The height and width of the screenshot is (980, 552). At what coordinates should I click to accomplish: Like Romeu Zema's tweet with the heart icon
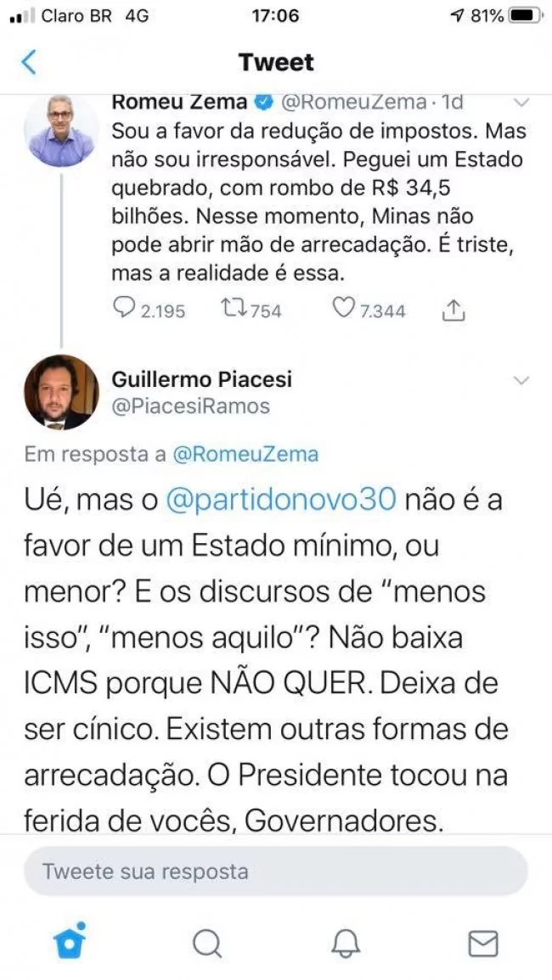pyautogui.click(x=343, y=309)
